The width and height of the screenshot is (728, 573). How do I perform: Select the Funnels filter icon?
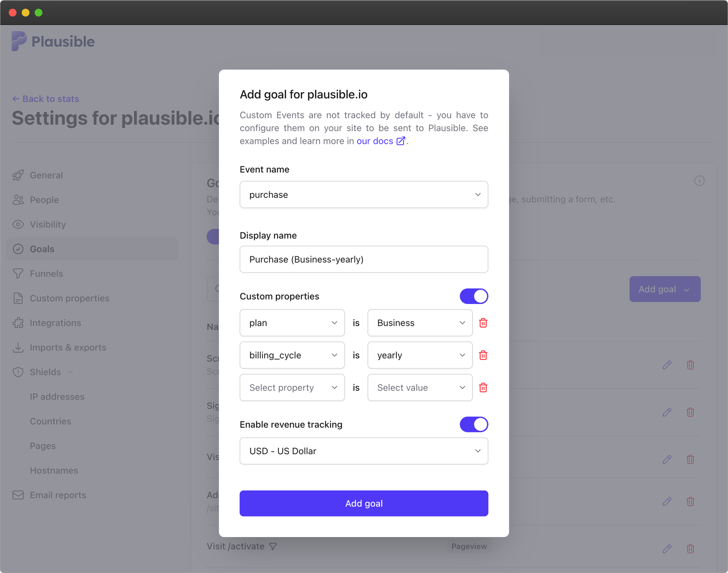click(18, 274)
